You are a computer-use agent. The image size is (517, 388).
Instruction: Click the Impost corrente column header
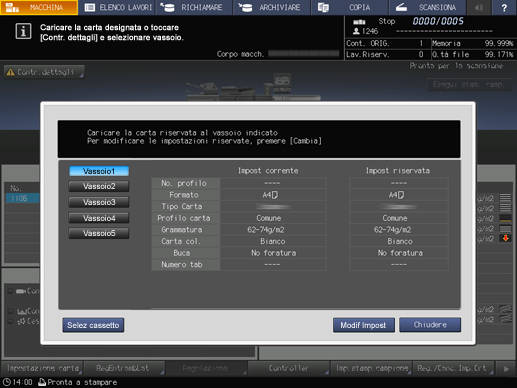click(x=268, y=171)
